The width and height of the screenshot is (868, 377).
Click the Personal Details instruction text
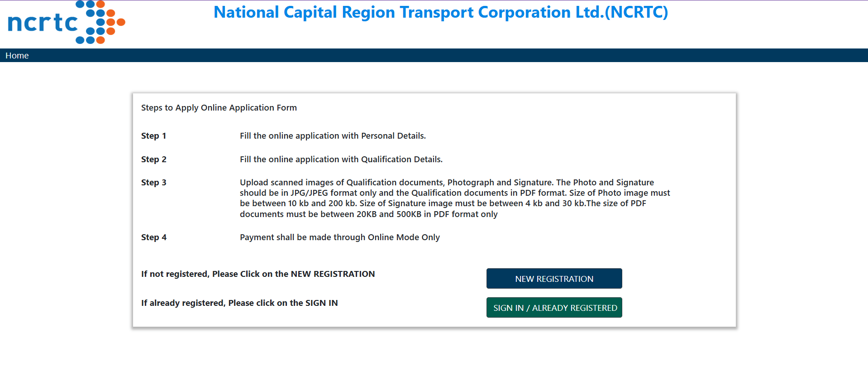(333, 136)
